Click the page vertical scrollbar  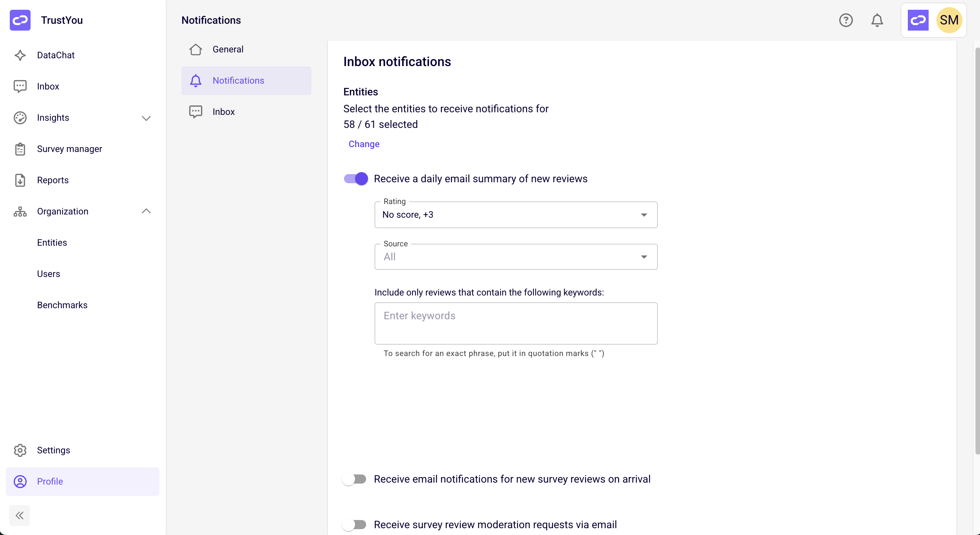977,250
